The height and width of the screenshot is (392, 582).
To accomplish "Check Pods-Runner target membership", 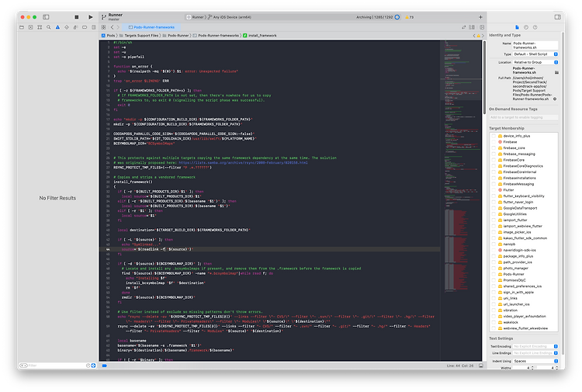I will coord(494,274).
